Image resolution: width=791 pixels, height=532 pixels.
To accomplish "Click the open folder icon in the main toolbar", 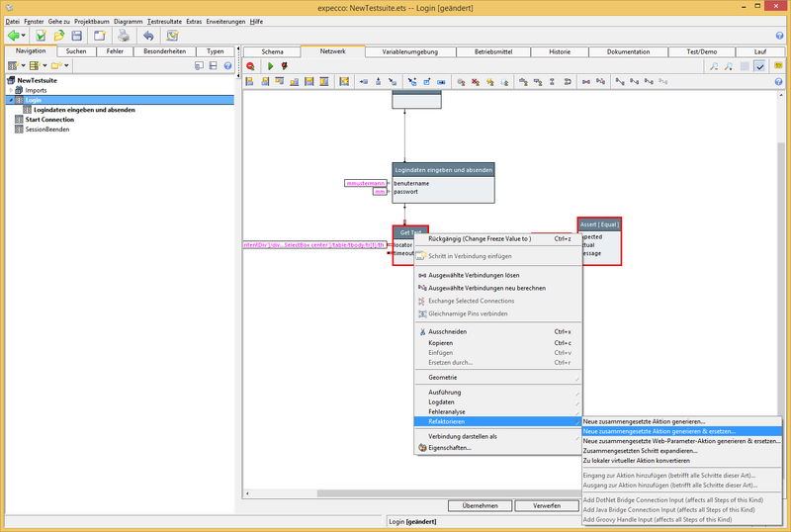I will click(x=59, y=36).
